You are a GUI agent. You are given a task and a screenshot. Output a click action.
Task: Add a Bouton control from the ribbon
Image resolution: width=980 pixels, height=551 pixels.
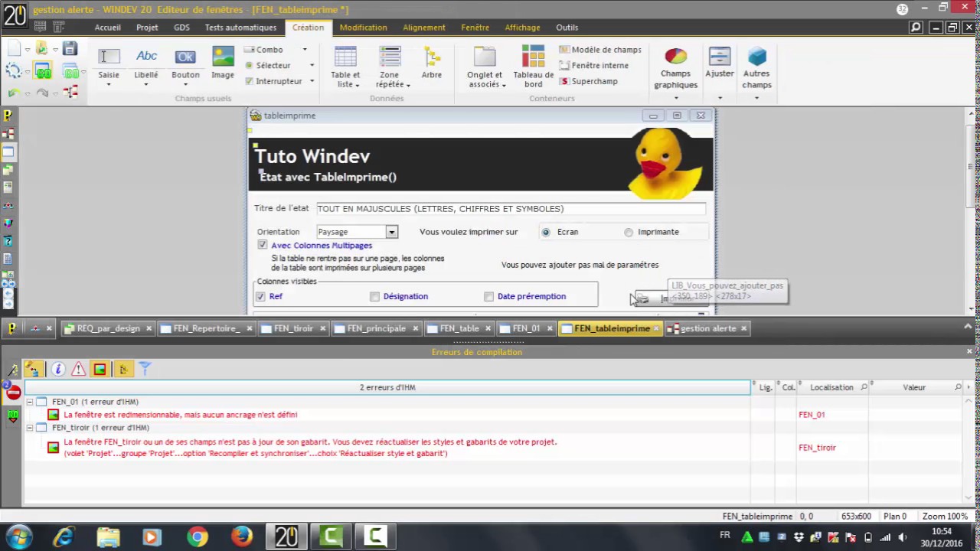point(185,57)
